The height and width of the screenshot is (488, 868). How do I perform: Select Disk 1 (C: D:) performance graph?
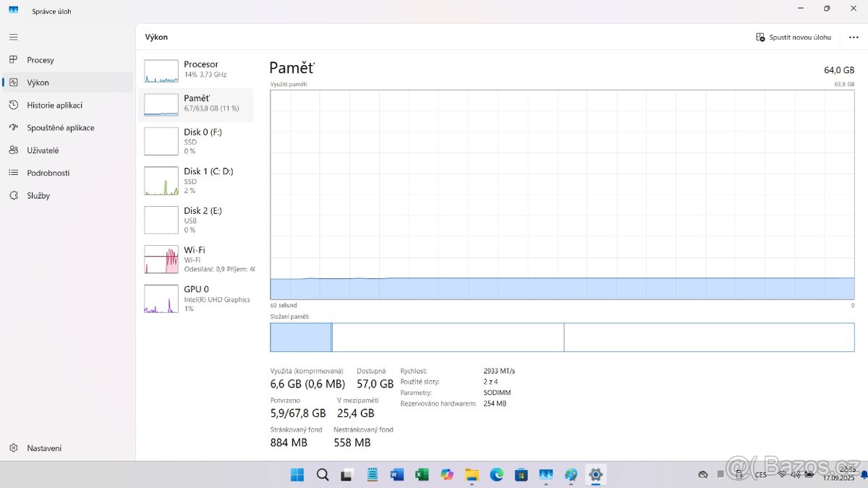coord(195,180)
